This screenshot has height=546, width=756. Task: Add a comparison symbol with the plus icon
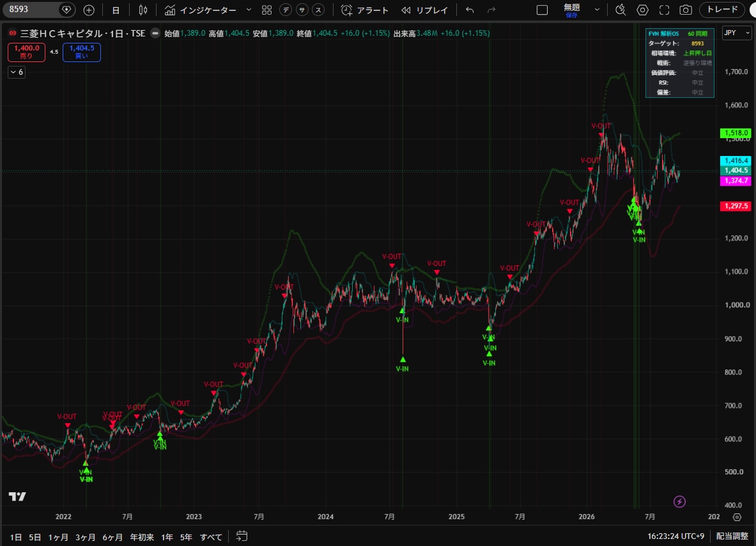click(89, 10)
